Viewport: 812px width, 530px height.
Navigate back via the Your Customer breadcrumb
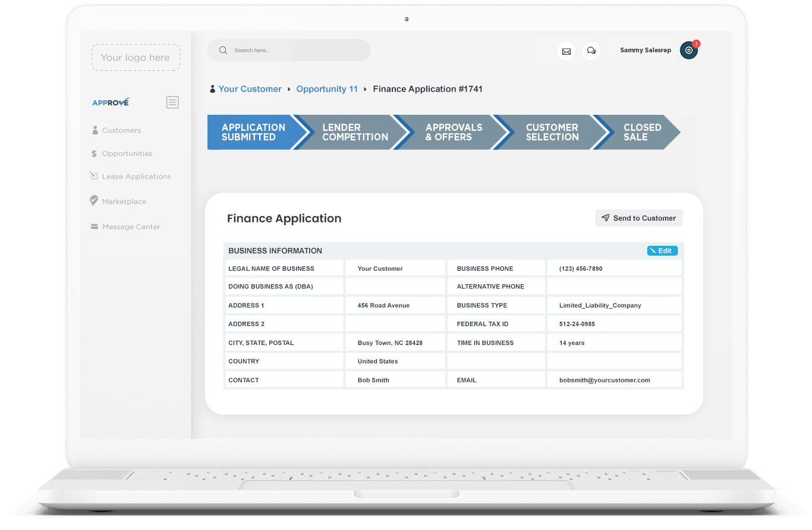click(250, 89)
